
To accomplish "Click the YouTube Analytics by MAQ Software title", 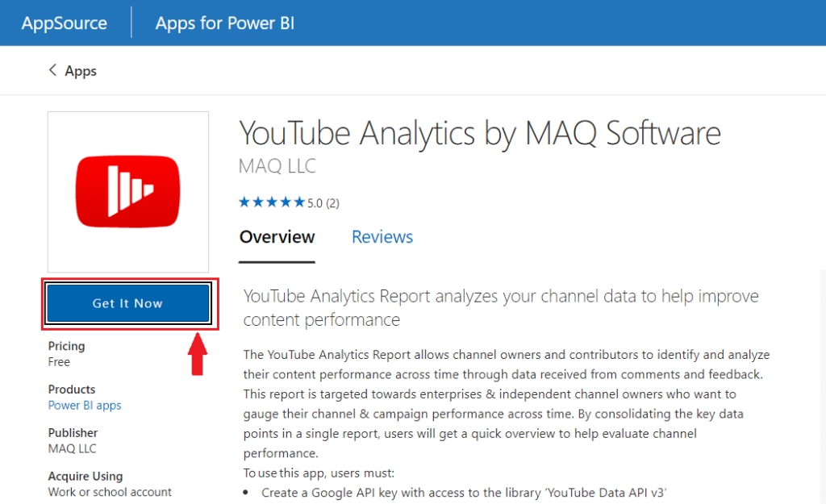I will tap(480, 133).
